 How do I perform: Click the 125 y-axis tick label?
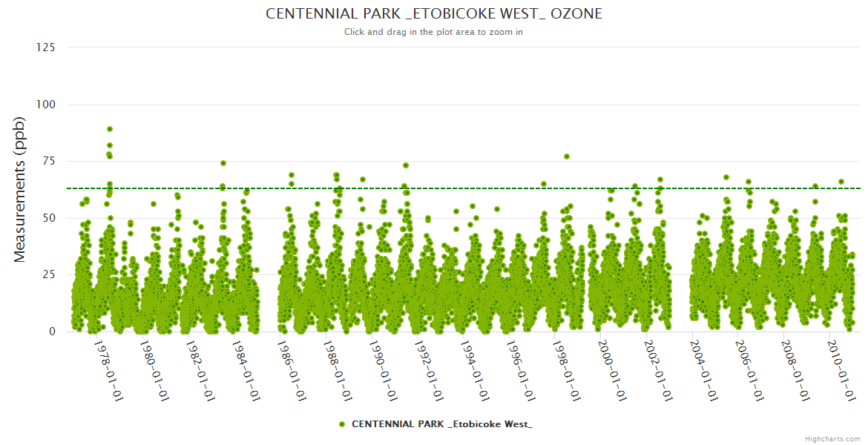46,47
